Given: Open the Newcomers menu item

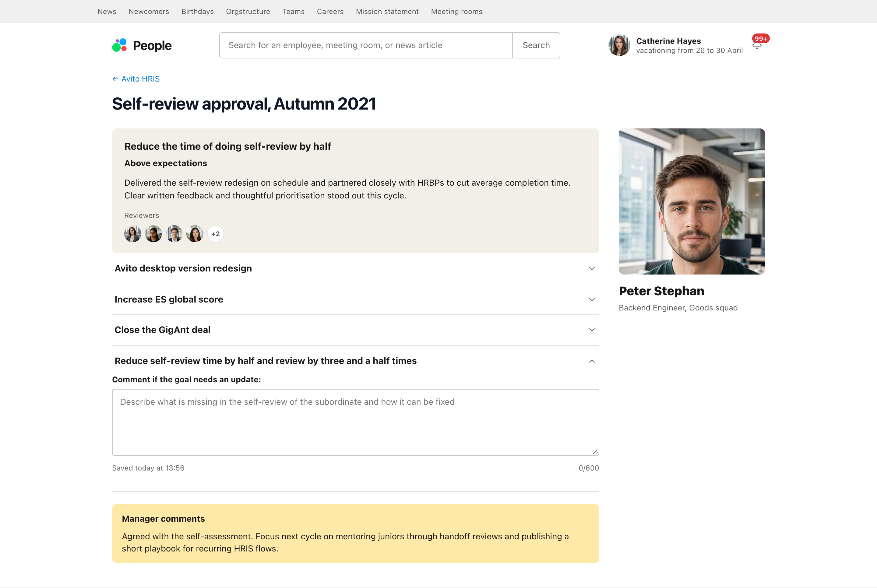Looking at the screenshot, I should [149, 12].
